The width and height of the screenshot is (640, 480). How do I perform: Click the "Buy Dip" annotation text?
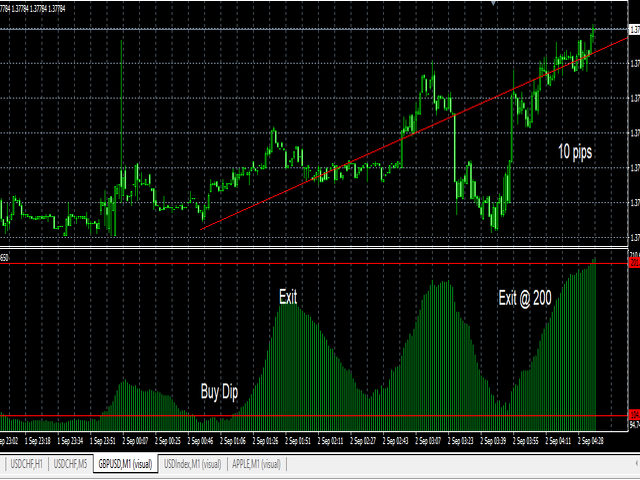[220, 391]
